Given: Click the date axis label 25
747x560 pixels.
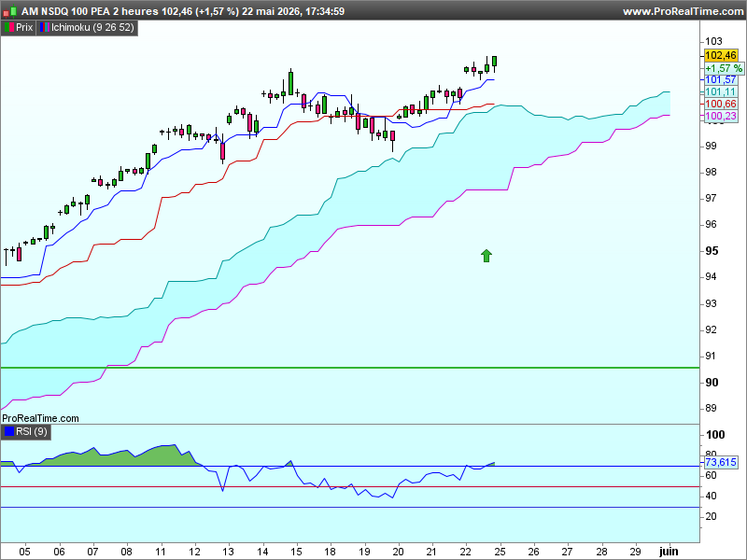Looking at the screenshot, I should 500,552.
